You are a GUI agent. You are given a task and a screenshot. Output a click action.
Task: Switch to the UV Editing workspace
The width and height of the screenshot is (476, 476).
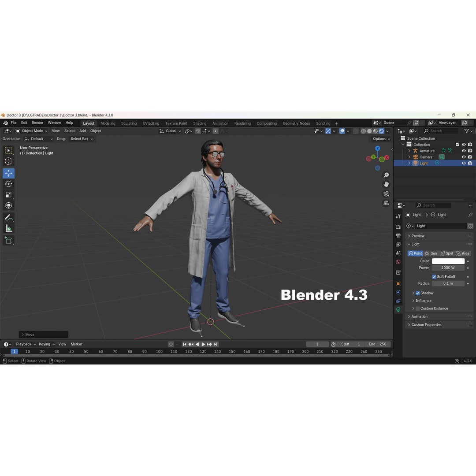[151, 123]
